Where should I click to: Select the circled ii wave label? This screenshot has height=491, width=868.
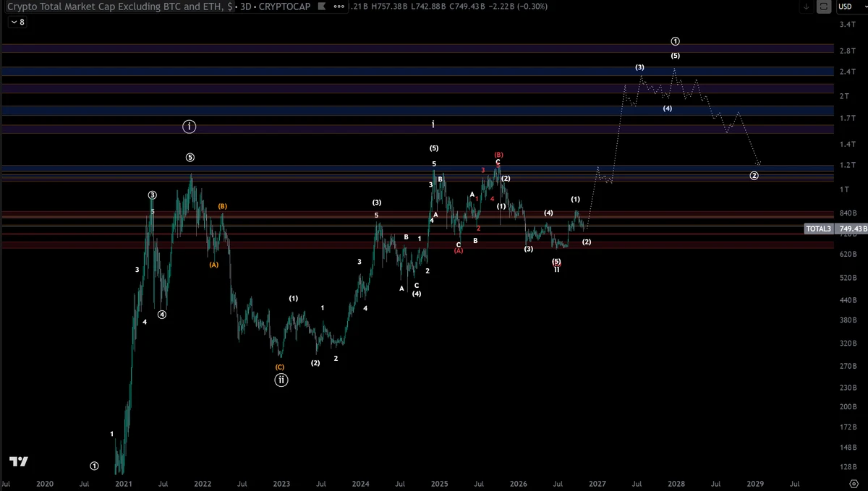(281, 380)
